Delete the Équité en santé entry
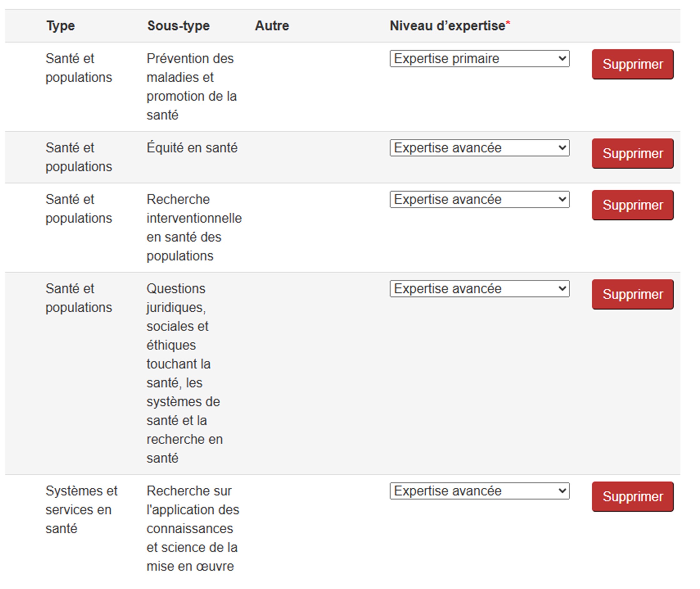Viewport: 700px width, 589px height. coord(632,154)
